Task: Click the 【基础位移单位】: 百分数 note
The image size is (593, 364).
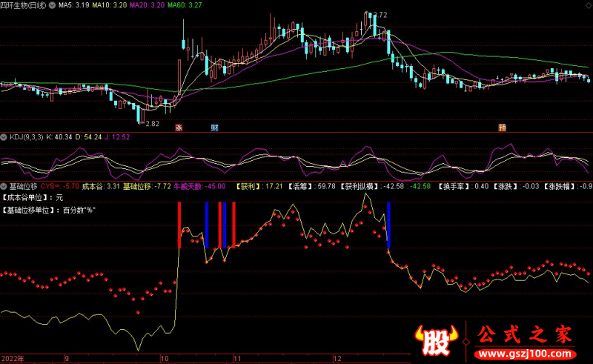Action: pyautogui.click(x=48, y=210)
